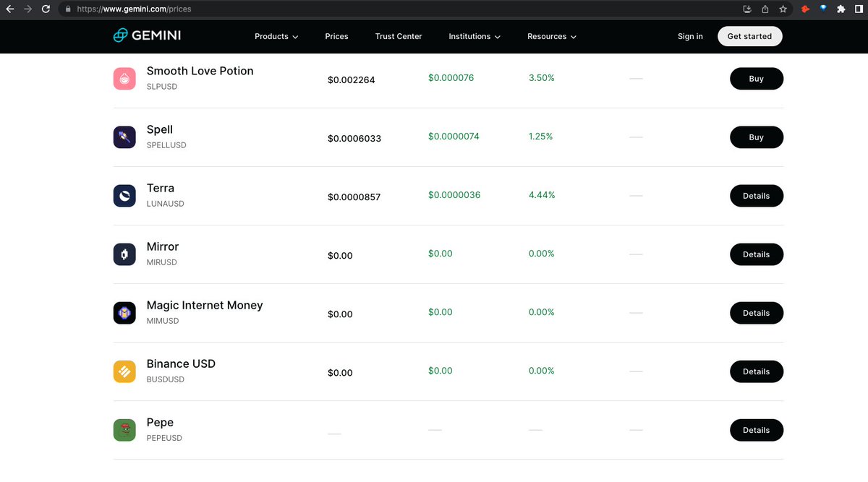
Task: Click the Buy button for Spell
Action: (x=757, y=137)
